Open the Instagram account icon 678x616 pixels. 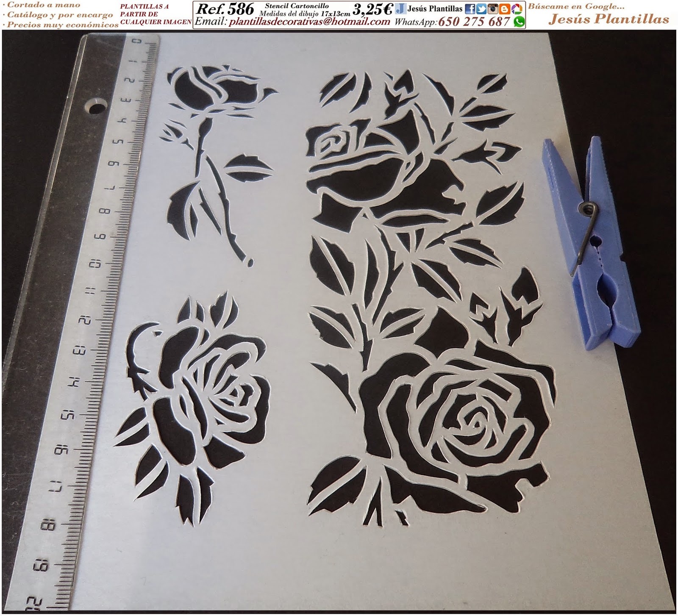(493, 8)
